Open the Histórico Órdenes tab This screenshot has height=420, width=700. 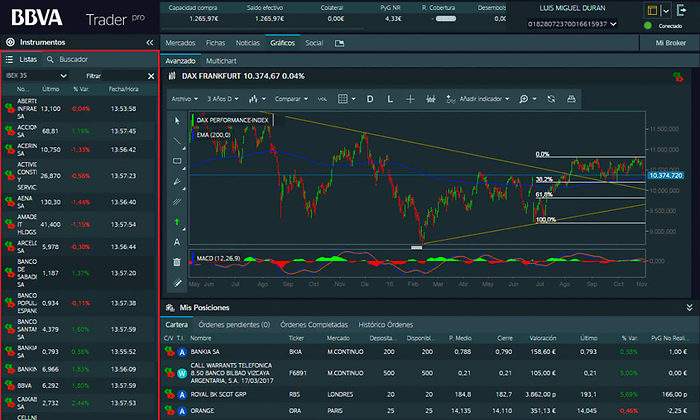click(386, 325)
